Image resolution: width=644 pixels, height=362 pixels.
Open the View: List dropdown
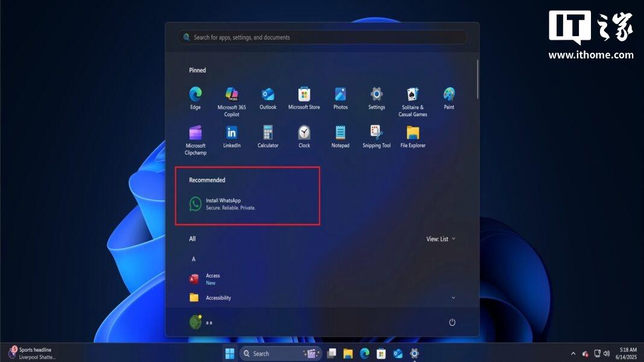click(x=441, y=239)
